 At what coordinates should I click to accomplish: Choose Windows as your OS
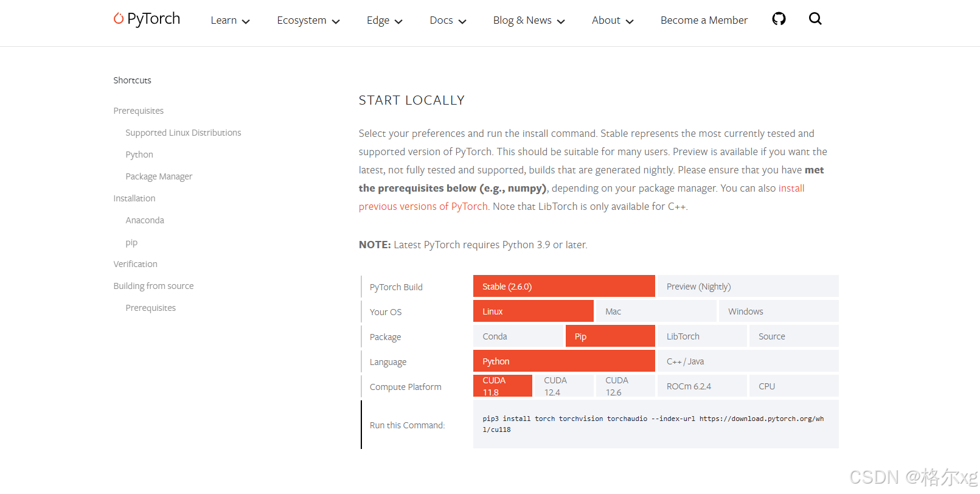779,311
